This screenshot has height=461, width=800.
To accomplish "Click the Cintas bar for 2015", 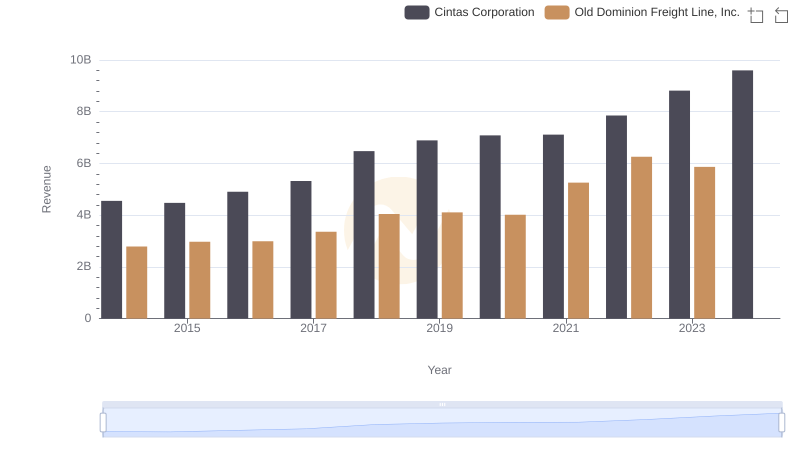I will pos(174,261).
